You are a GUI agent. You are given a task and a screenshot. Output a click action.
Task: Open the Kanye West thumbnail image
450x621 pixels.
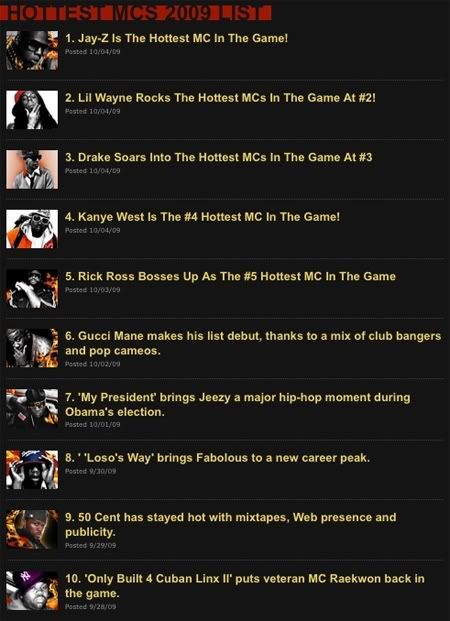pos(32,229)
